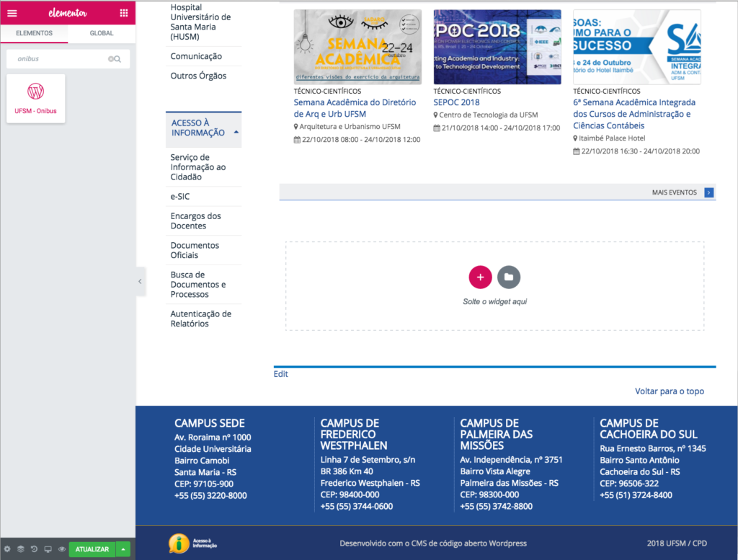Collapse the Acesso à Informação section

coord(236,133)
